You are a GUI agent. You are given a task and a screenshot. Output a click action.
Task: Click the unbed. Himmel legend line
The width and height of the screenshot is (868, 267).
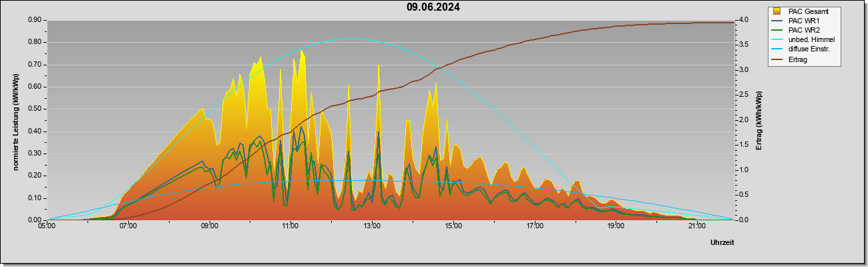(778, 40)
